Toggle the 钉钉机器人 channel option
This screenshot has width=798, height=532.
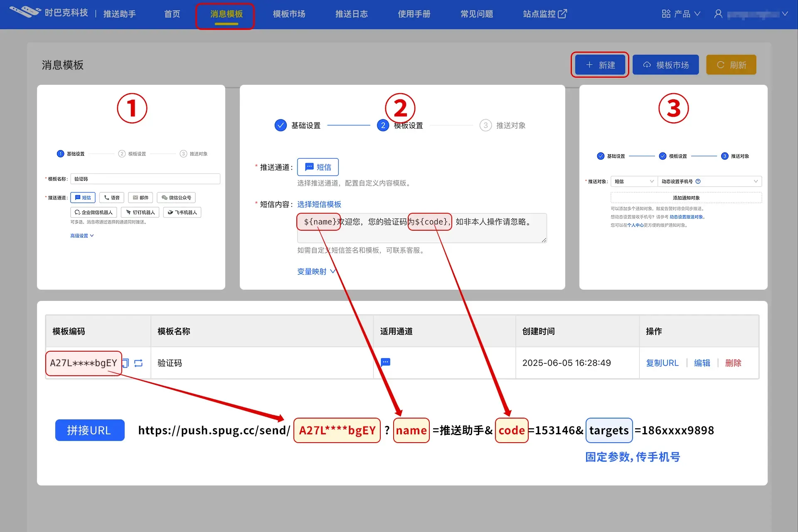tap(140, 212)
